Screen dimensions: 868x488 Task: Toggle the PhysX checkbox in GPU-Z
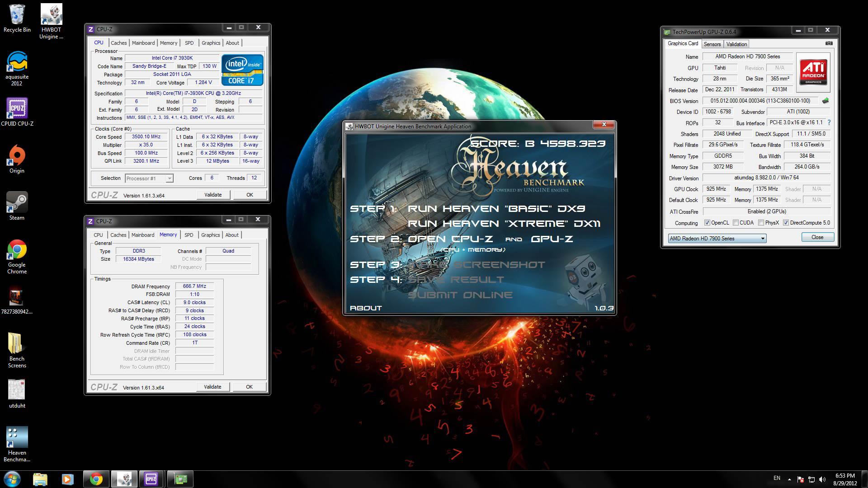click(x=761, y=223)
